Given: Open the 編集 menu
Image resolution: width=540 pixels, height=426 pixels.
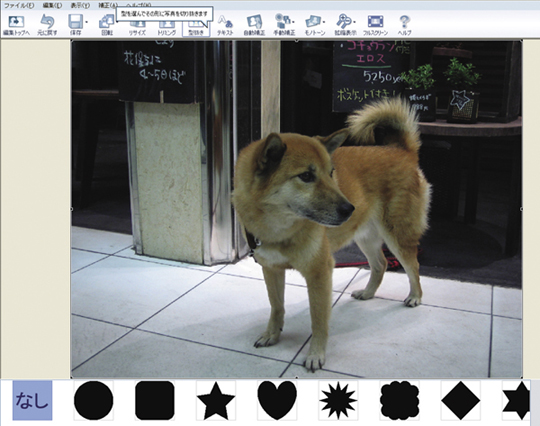Looking at the screenshot, I should point(52,5).
